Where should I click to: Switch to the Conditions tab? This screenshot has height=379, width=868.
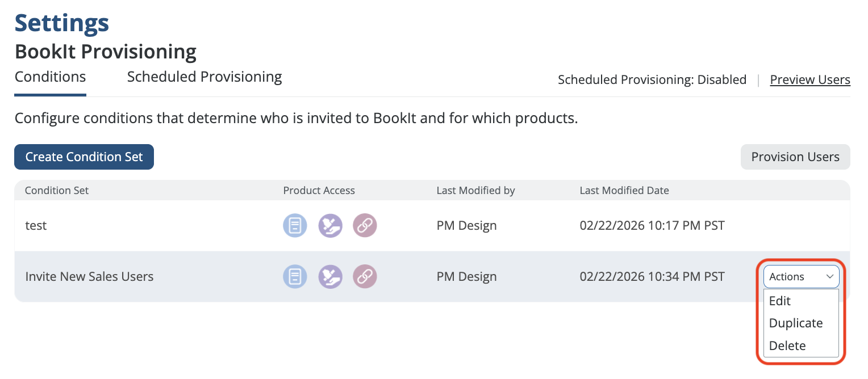point(50,77)
